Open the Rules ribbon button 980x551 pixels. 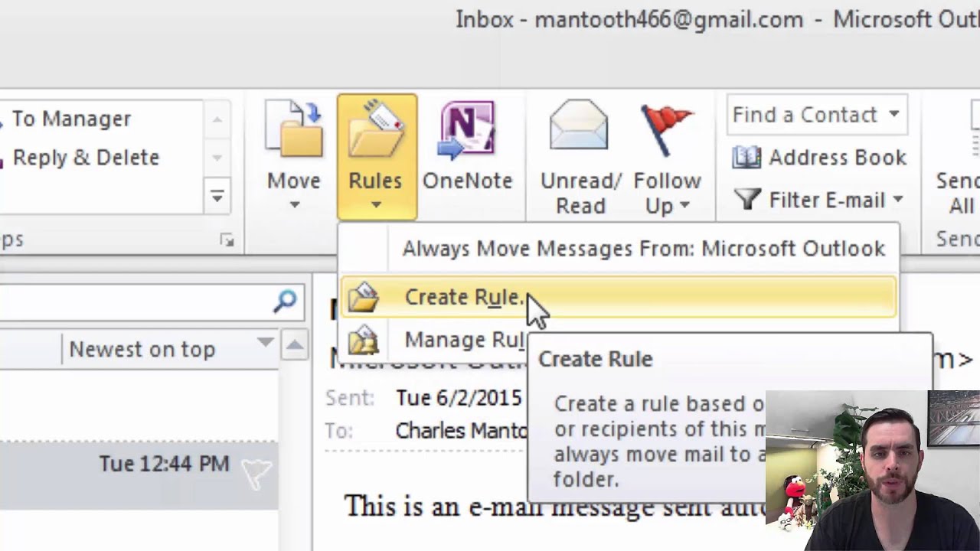377,157
